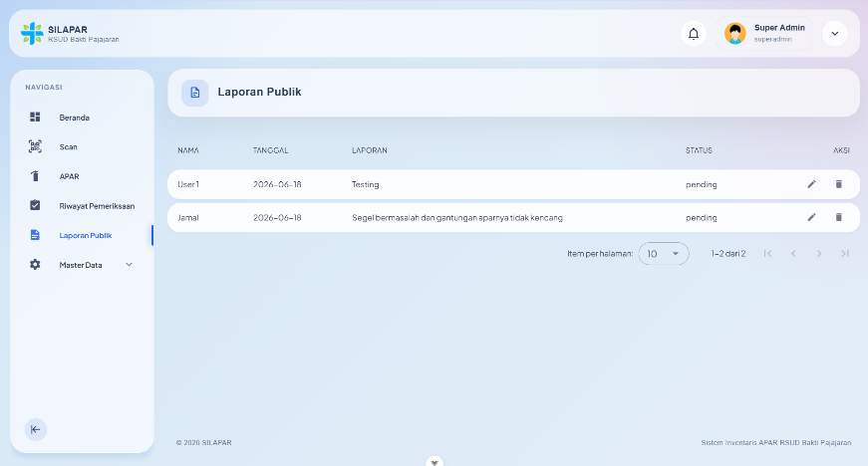Delete Jamal's report with trash icon
Screen dimensions: 868x466
(x=839, y=217)
